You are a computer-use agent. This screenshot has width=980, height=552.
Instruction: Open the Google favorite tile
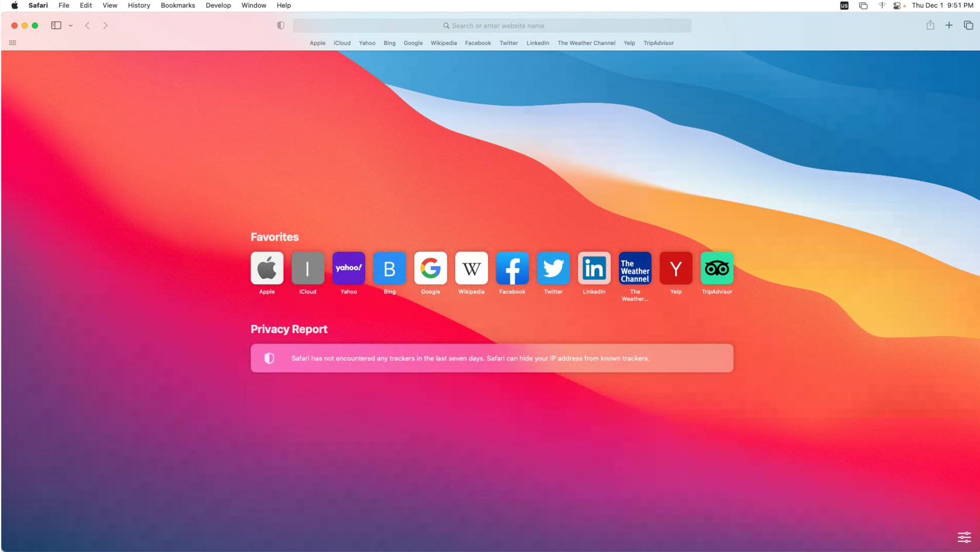(431, 268)
